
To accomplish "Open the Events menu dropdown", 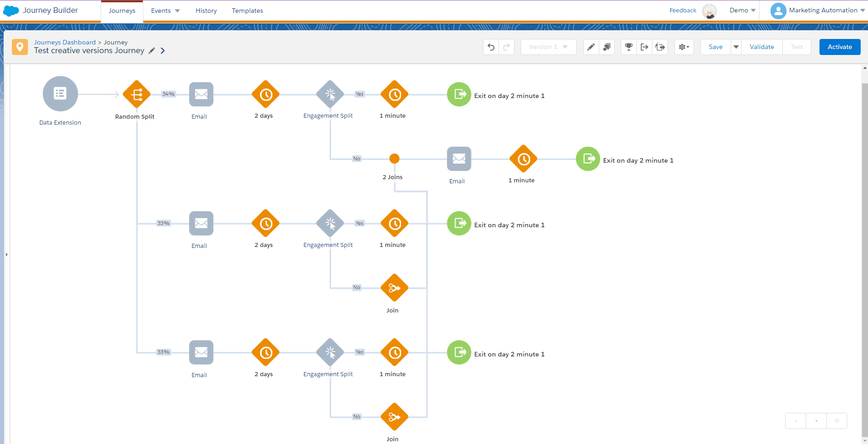I will [165, 11].
